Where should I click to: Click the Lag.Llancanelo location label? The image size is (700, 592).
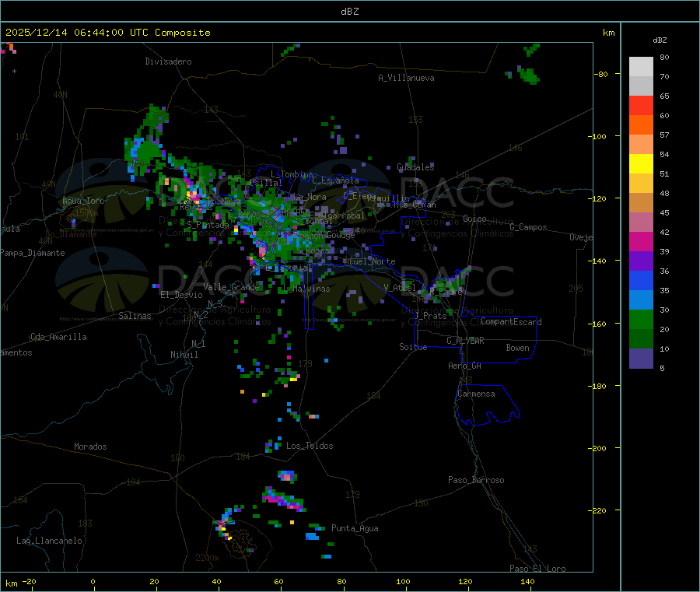(x=49, y=541)
